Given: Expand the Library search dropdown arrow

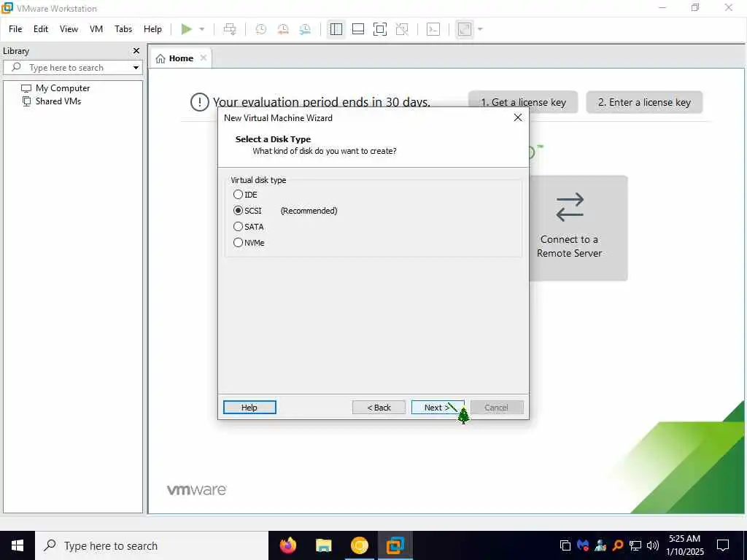Looking at the screenshot, I should tap(136, 68).
